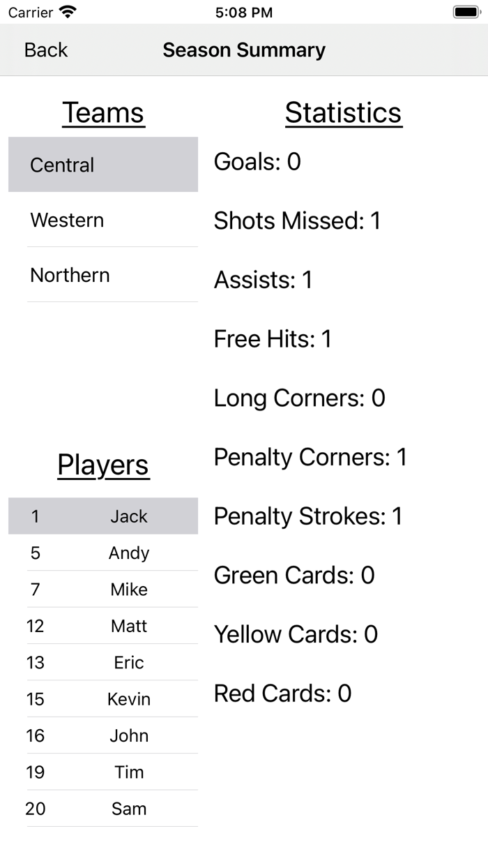Tap the Teams heading
The width and height of the screenshot is (488, 868).
point(103,112)
